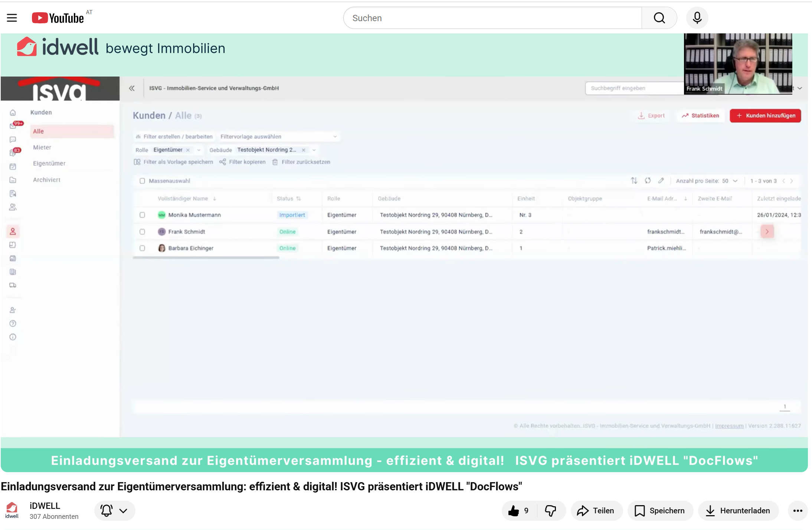Screen dimensions: 812x530
Task: Click the Kunden hinzufügen button
Action: pos(765,116)
